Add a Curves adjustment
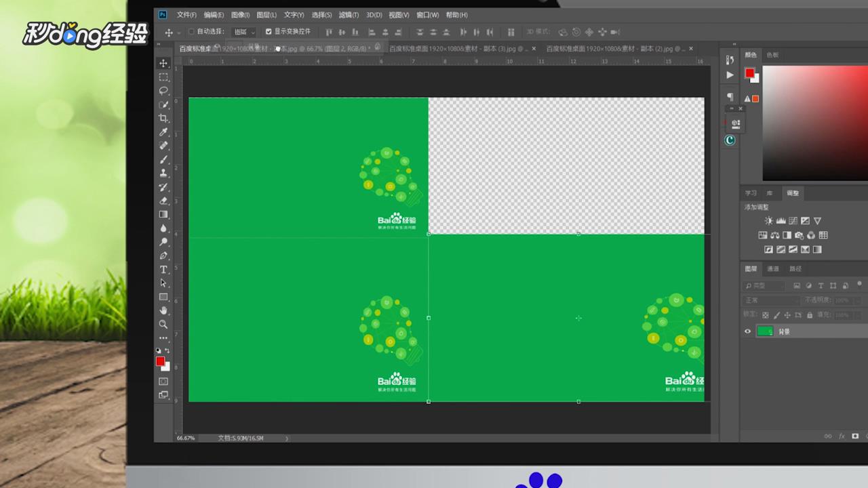Screen dimensions: 868x488 793,221
